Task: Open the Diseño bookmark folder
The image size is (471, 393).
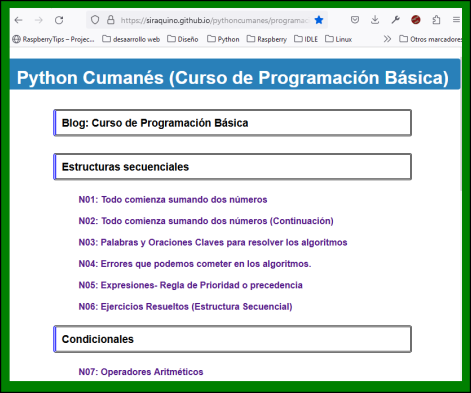Action: pyautogui.click(x=183, y=39)
